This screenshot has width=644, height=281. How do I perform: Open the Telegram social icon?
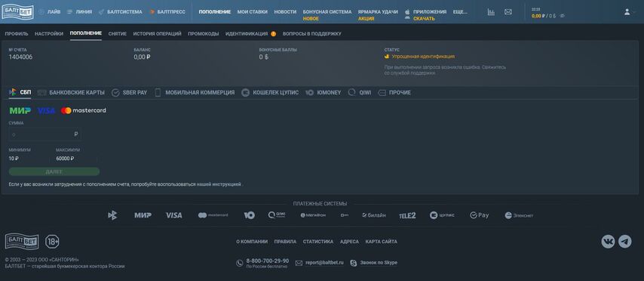pyautogui.click(x=625, y=242)
